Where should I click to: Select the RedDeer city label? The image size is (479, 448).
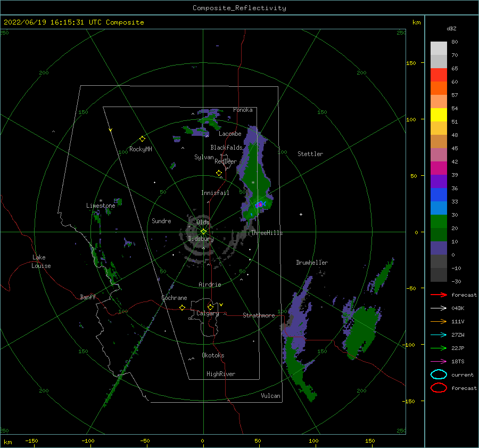point(226,161)
